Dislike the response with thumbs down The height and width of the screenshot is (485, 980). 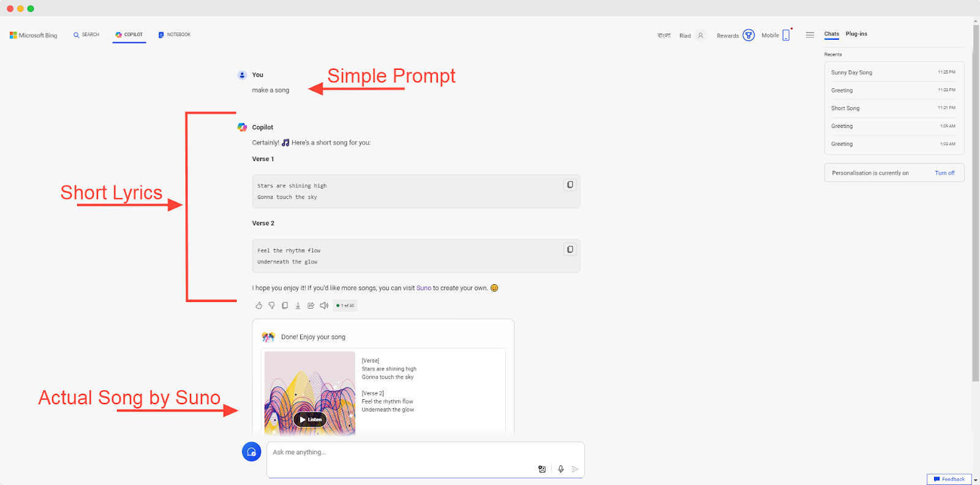pyautogui.click(x=271, y=306)
